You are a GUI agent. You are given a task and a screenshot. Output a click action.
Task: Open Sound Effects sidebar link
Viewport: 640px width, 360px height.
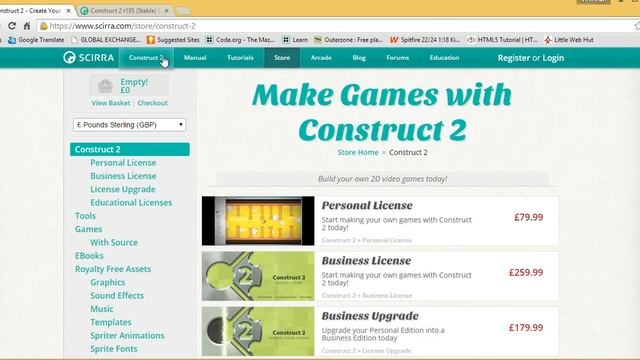(117, 296)
